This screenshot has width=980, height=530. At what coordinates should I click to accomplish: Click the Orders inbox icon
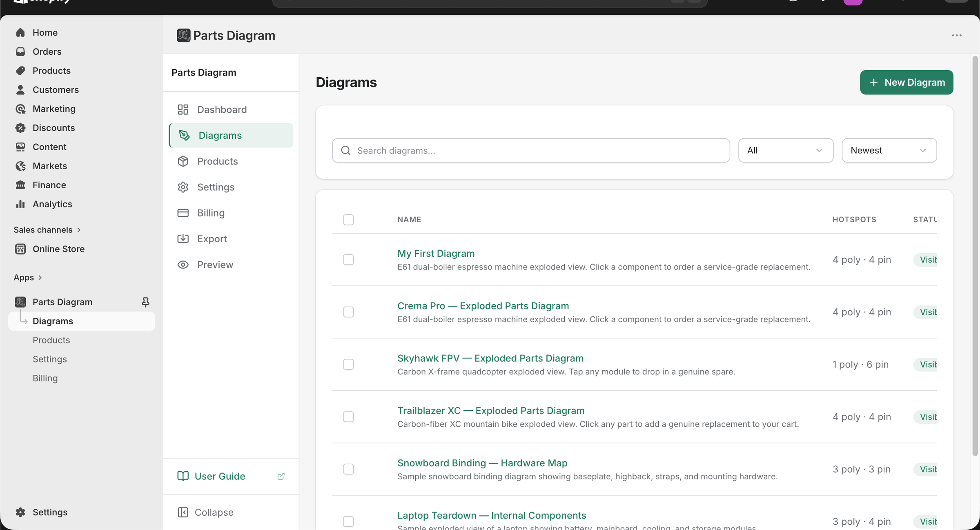click(x=20, y=51)
